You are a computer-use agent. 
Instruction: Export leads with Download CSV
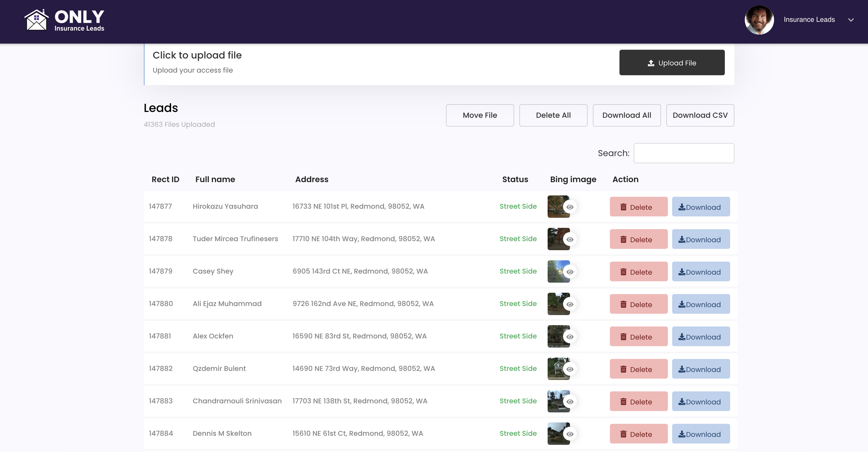[700, 115]
